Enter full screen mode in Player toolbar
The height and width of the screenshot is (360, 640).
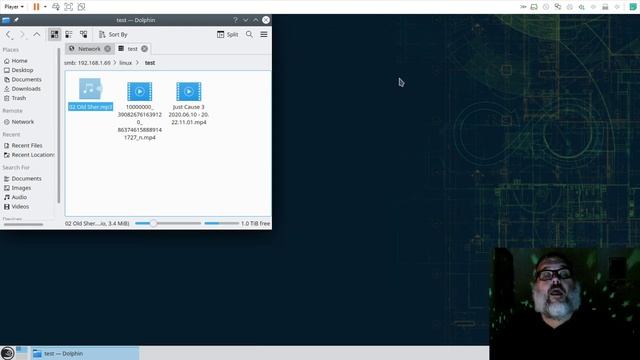pyautogui.click(x=69, y=7)
